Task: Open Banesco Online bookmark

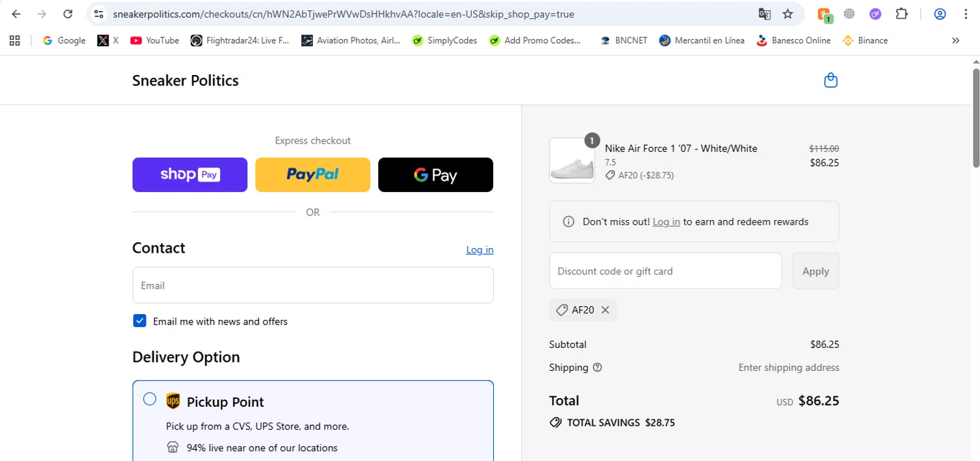Action: (794, 40)
